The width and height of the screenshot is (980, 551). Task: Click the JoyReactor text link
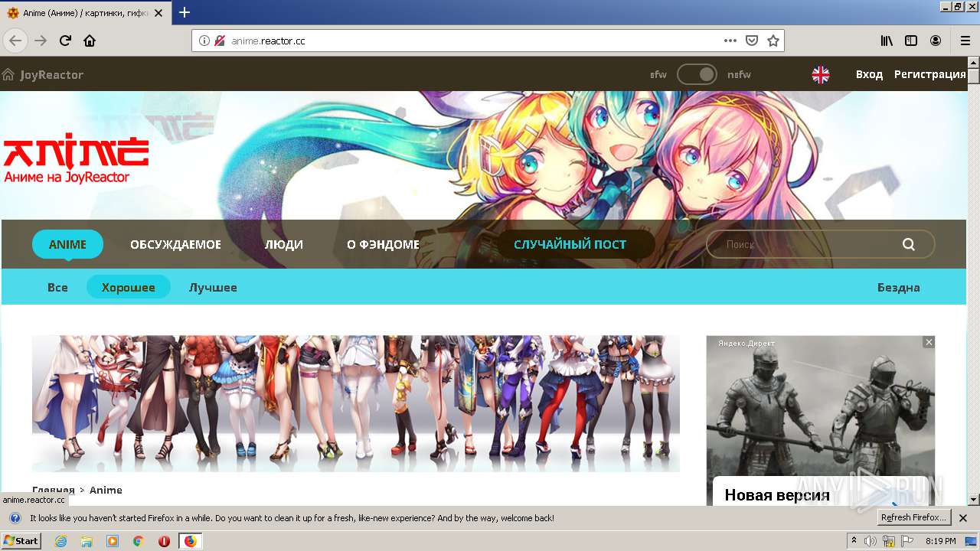[x=51, y=74]
